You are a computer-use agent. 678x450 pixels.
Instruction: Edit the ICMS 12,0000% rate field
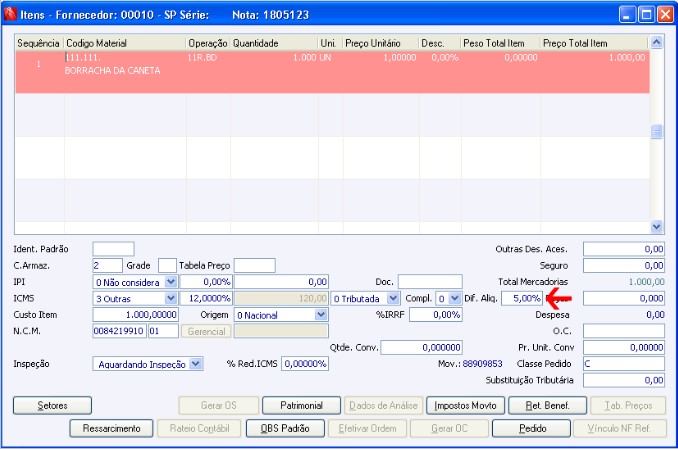tap(206, 298)
